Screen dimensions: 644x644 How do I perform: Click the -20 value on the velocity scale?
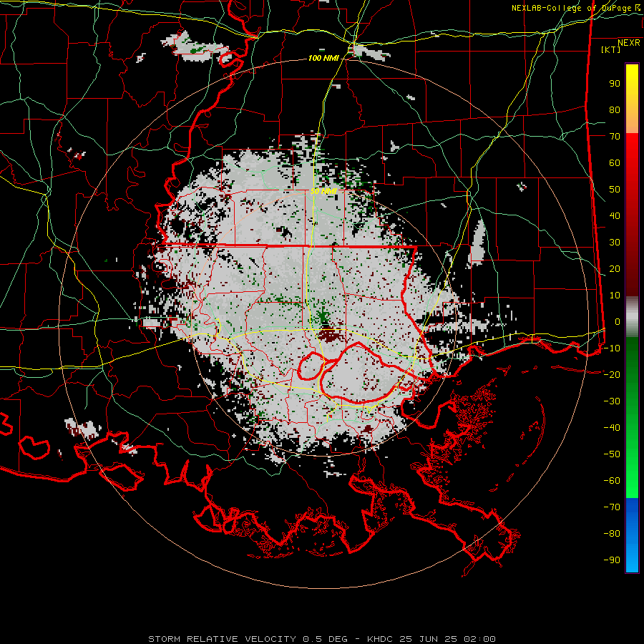[612, 375]
